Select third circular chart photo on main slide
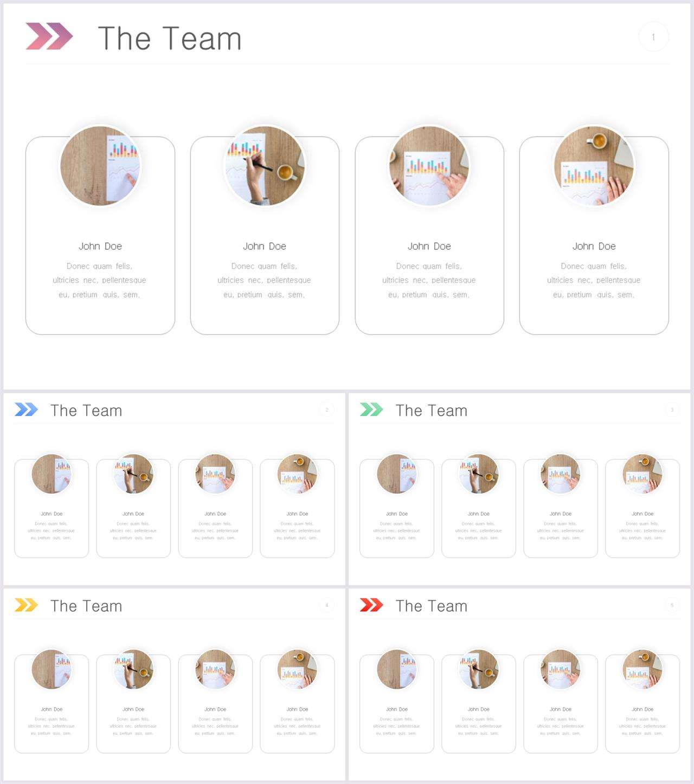 coord(429,166)
